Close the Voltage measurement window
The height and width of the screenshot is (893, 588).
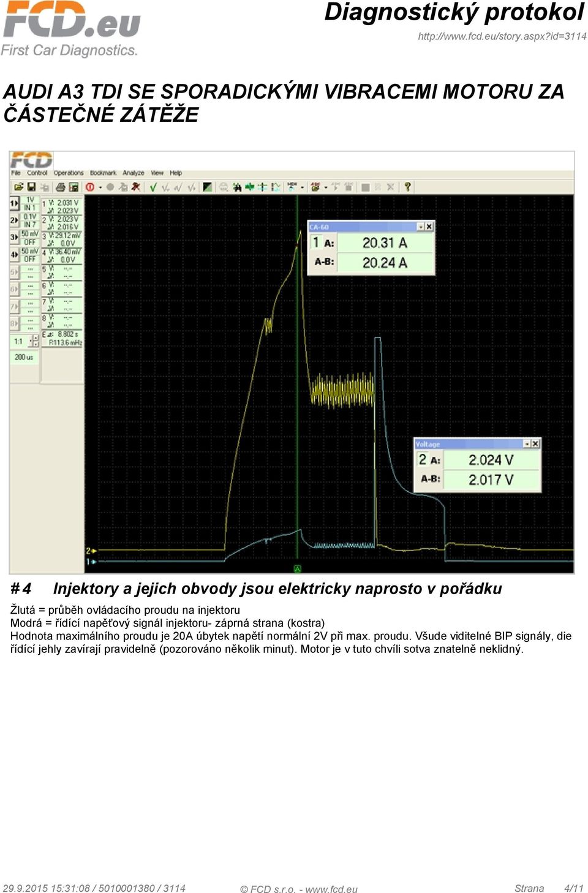click(535, 444)
